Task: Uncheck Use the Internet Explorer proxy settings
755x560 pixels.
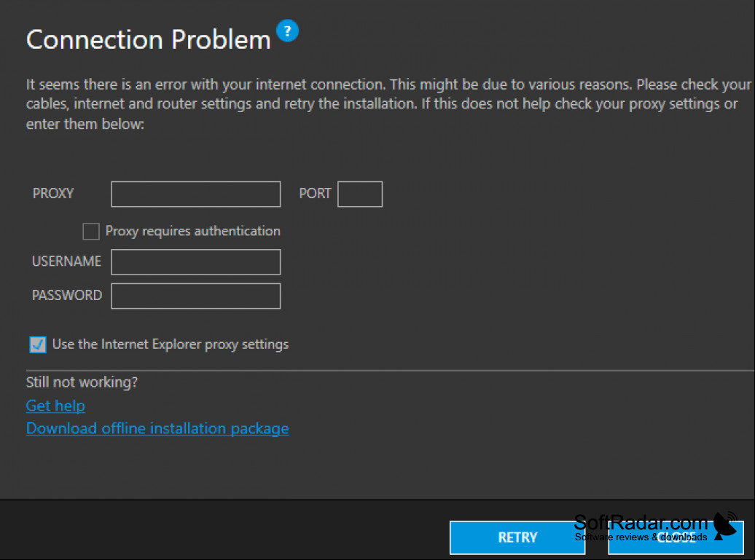Action: 38,344
